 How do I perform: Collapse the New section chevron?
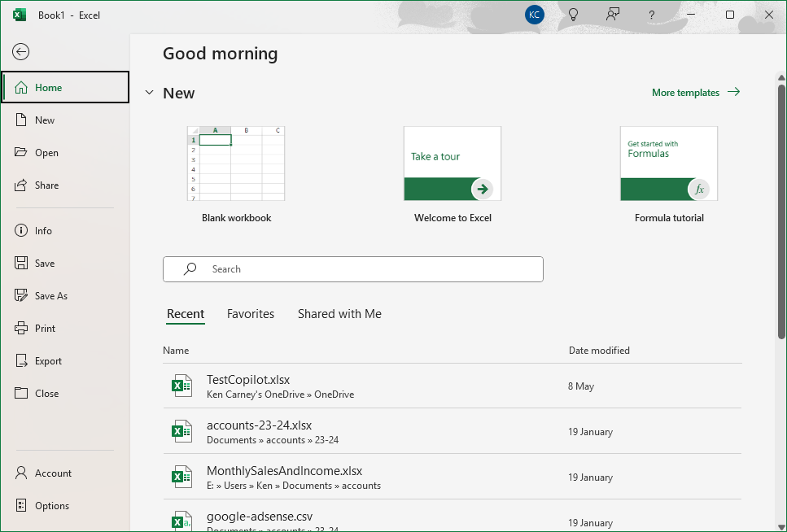pos(149,93)
